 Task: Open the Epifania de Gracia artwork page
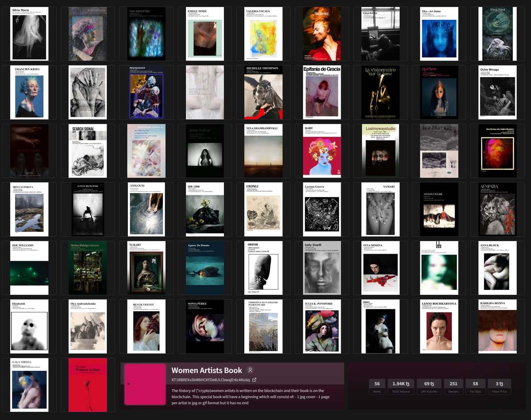tap(322, 92)
